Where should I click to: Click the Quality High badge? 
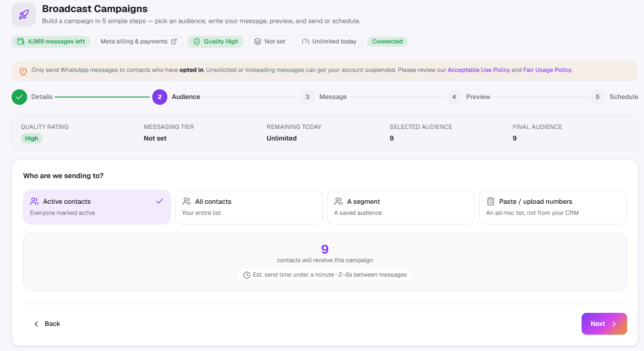[216, 42]
